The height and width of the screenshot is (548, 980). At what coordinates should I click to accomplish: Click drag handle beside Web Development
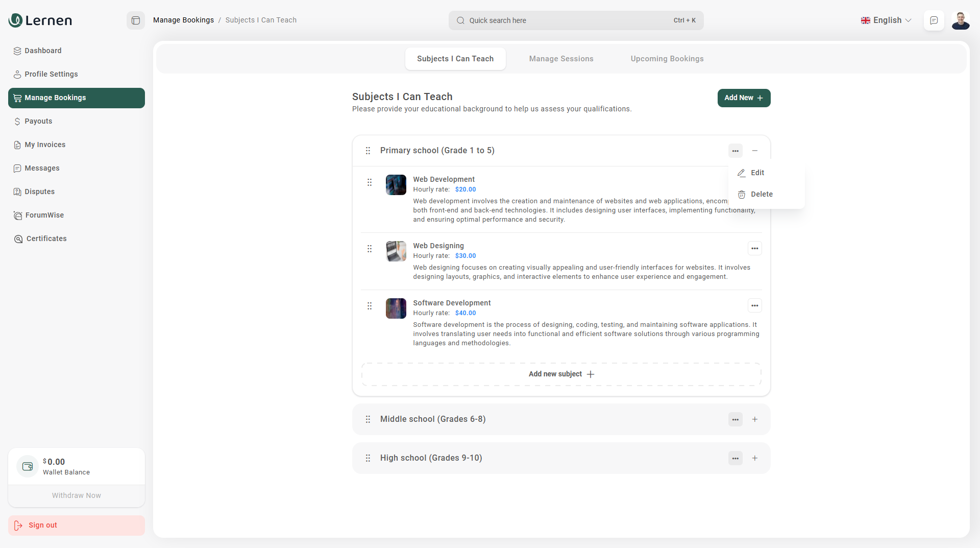click(370, 182)
